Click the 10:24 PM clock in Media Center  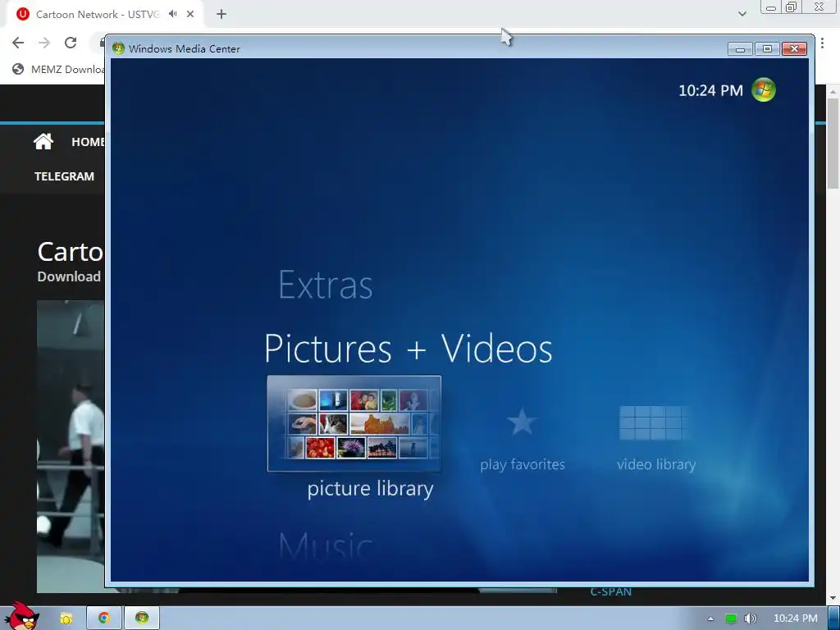[711, 90]
